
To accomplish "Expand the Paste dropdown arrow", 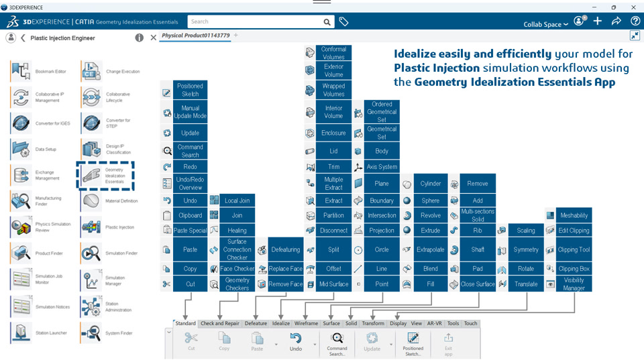I will point(276,345).
